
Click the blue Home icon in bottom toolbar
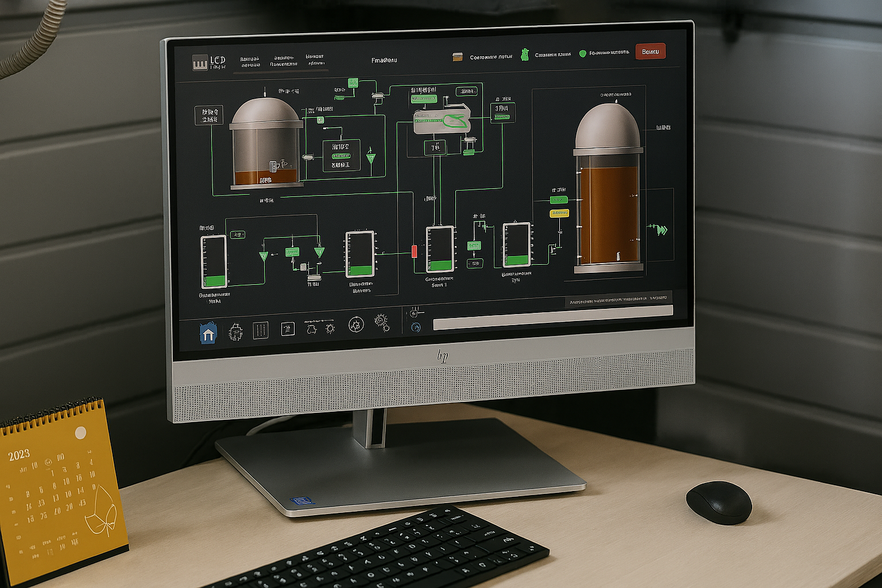(x=208, y=332)
